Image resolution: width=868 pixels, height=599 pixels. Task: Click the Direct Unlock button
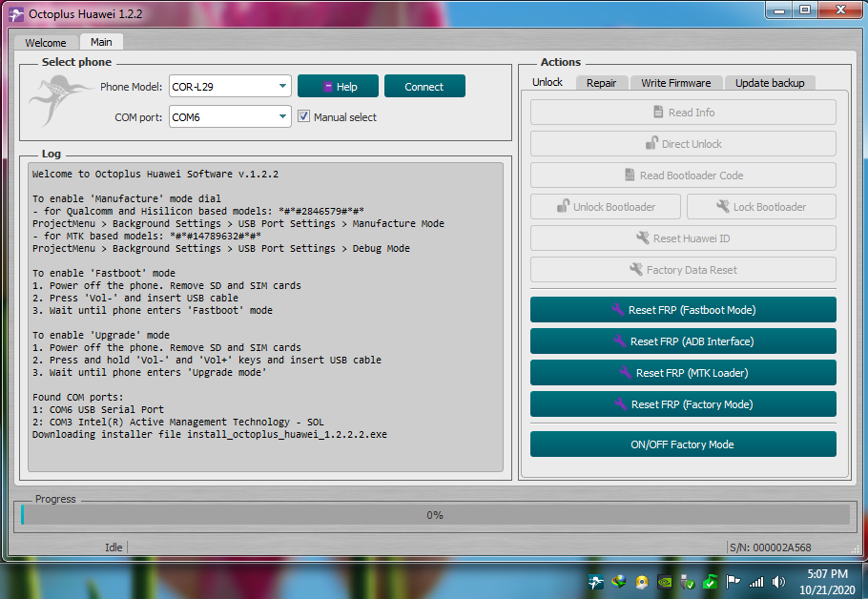coord(683,144)
